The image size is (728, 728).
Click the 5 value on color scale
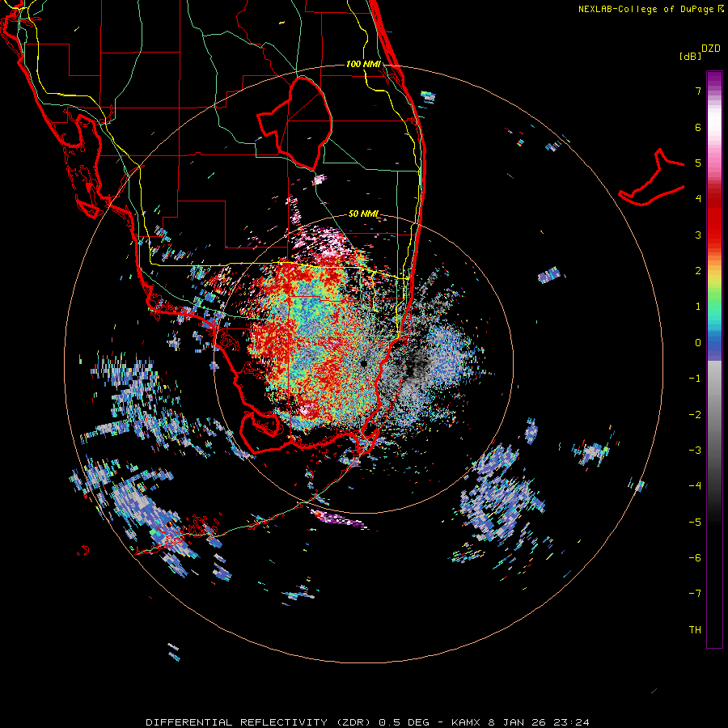pos(698,163)
